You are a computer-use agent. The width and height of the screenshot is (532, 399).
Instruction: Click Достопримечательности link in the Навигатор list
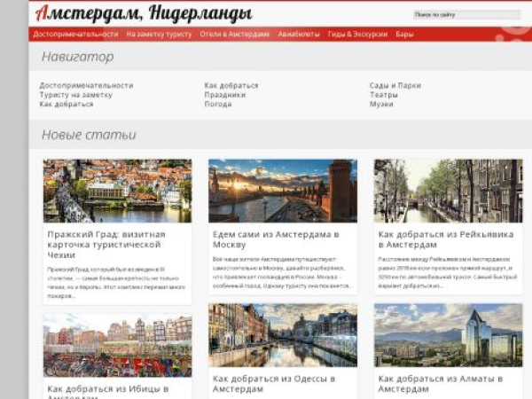pos(86,85)
